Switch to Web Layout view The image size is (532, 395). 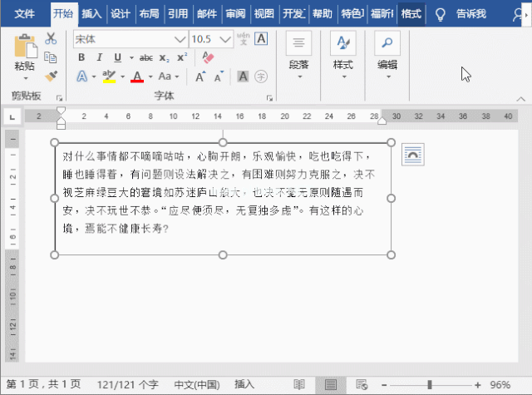click(x=362, y=384)
